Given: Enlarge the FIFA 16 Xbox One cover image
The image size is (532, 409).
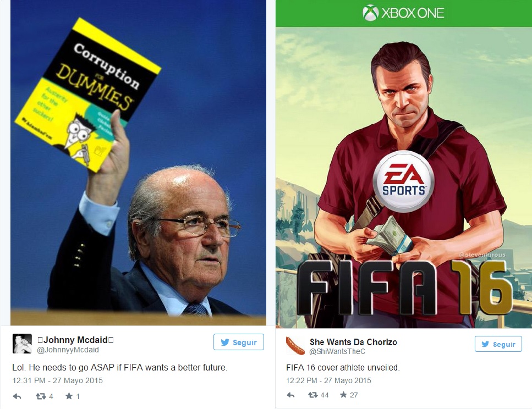Looking at the screenshot, I should [x=404, y=164].
